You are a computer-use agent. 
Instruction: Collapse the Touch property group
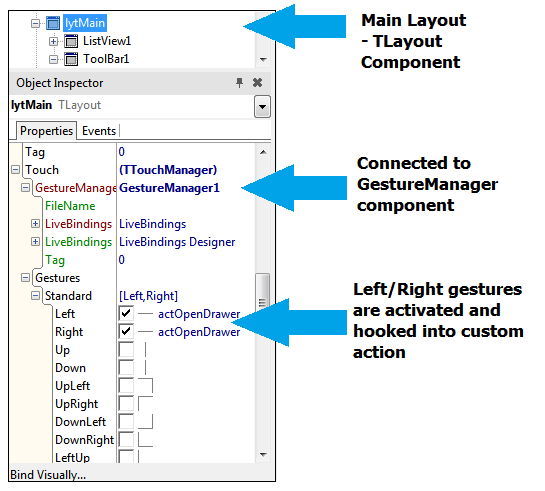pyautogui.click(x=16, y=170)
